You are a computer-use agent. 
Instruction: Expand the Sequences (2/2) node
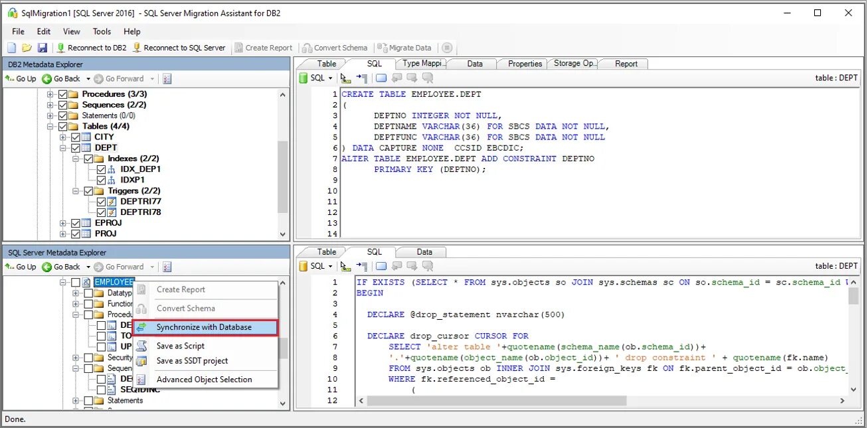50,105
